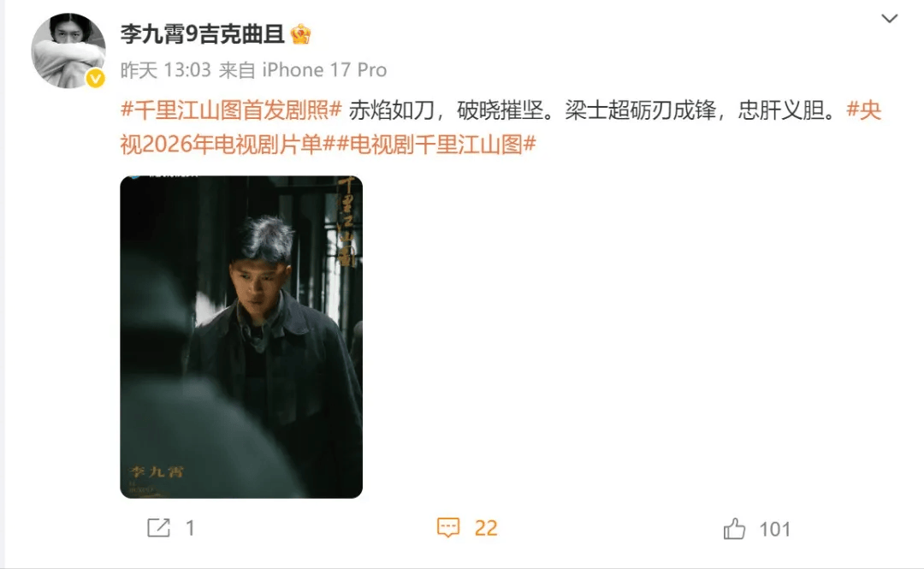924x569 pixels.
Task: Click the user avatar photo
Action: [x=68, y=50]
